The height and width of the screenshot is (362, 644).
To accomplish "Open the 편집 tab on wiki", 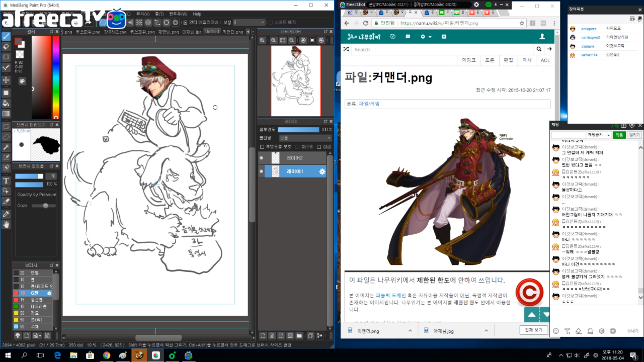I will click(x=508, y=60).
